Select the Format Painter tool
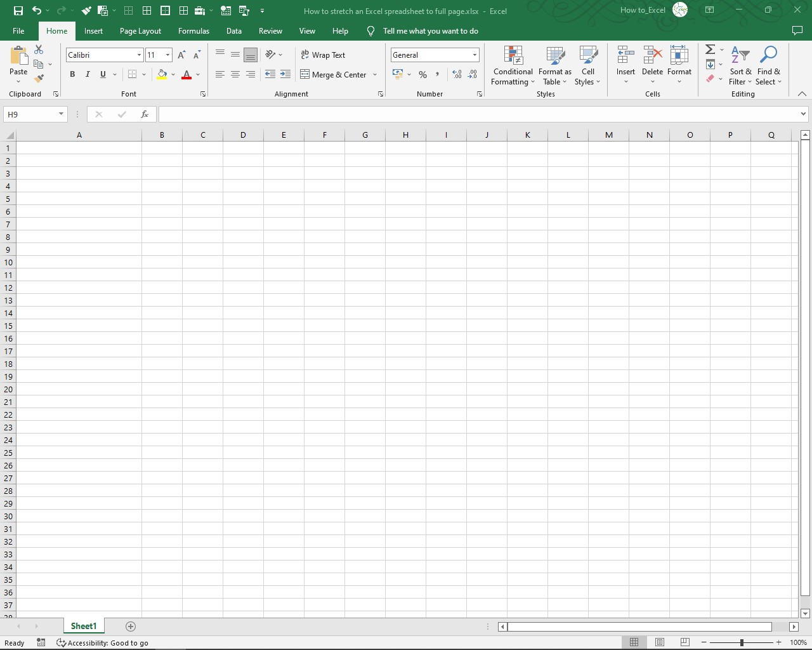This screenshot has height=650, width=812. coord(38,77)
